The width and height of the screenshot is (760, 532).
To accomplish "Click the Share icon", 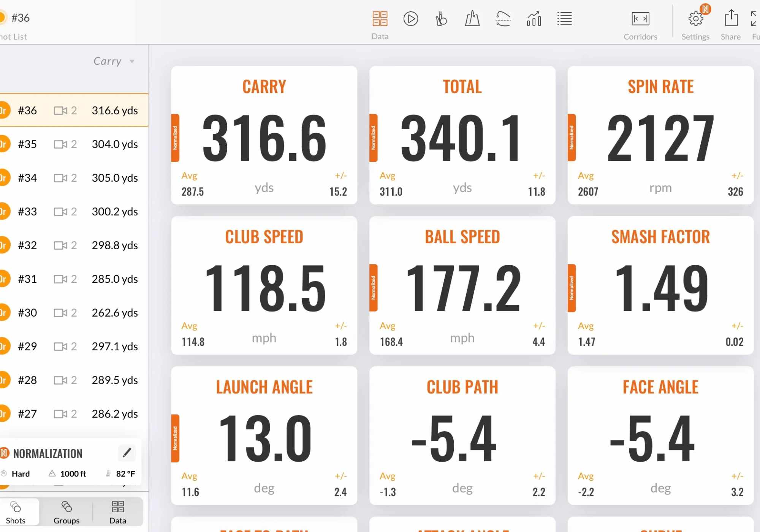I will tap(731, 18).
